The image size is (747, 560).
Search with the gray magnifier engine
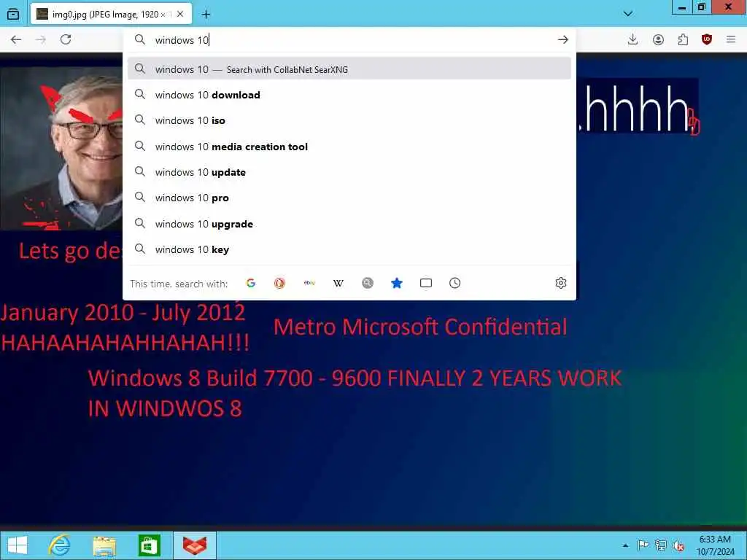pos(368,284)
